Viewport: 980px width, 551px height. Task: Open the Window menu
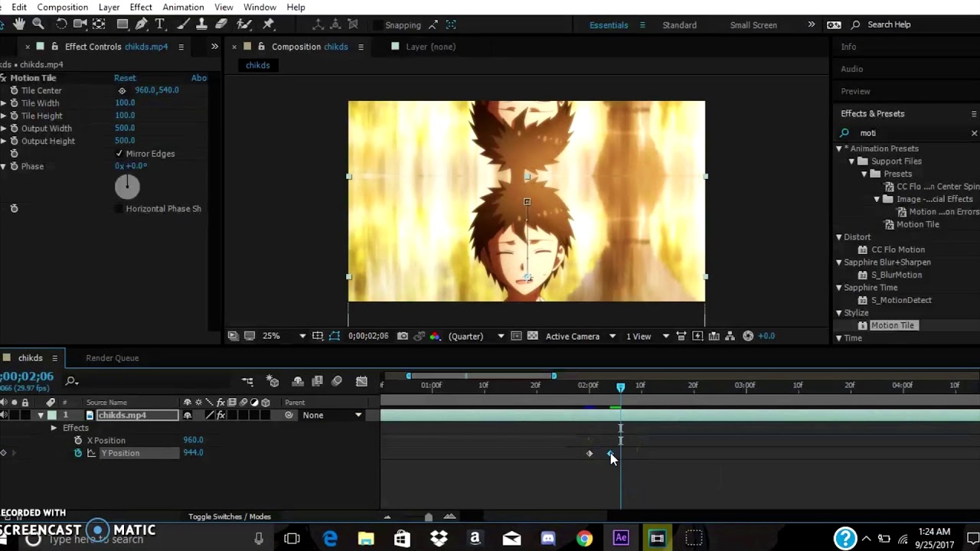[x=260, y=7]
